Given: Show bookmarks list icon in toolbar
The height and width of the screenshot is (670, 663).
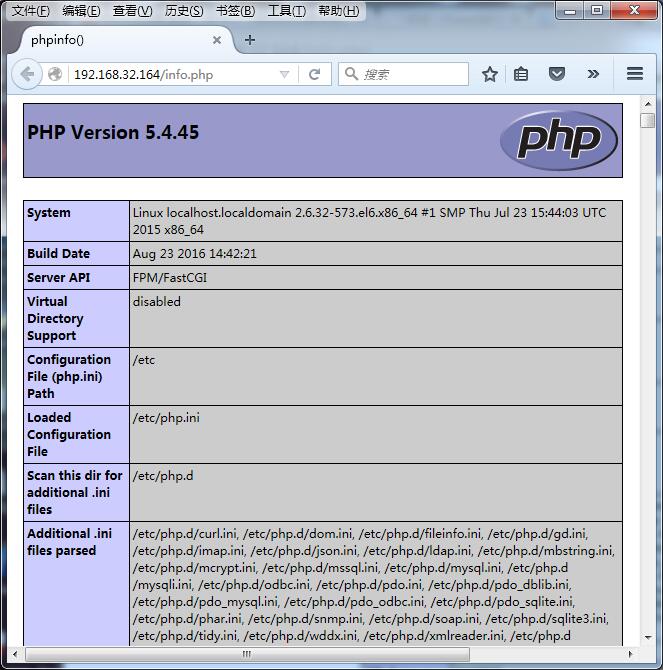Looking at the screenshot, I should [521, 74].
